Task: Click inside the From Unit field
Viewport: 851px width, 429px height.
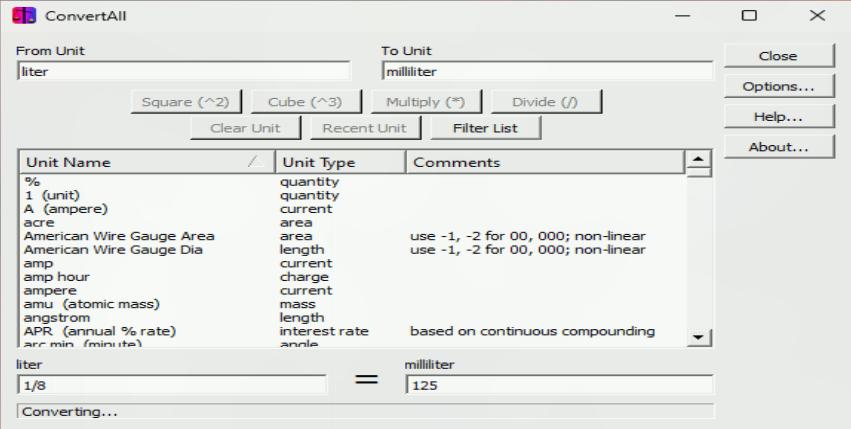Action: (184, 71)
